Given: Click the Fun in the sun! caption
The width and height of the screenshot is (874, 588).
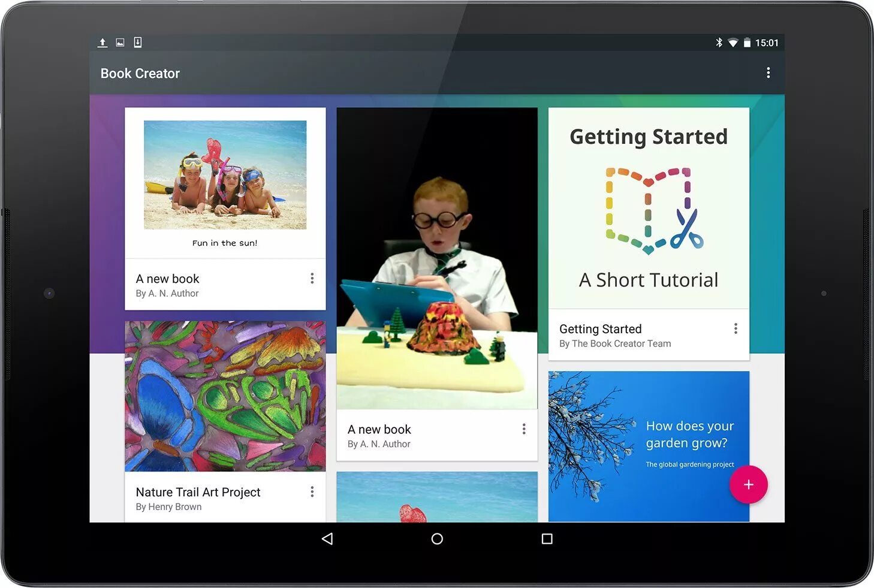Looking at the screenshot, I should coord(225,243).
